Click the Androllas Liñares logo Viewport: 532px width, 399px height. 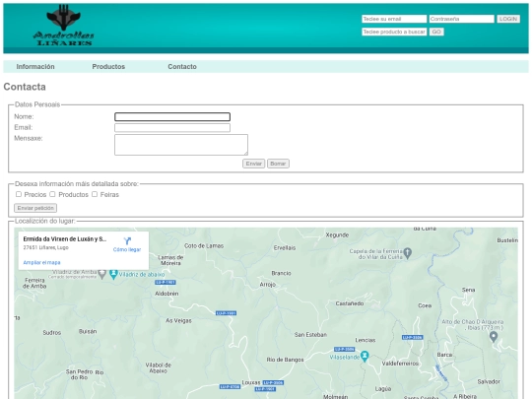(63, 26)
